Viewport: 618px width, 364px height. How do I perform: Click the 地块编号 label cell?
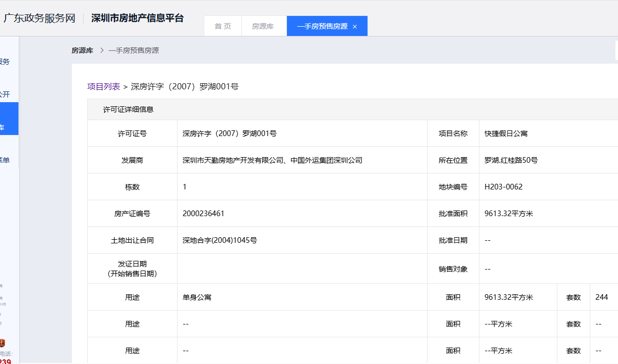453,187
